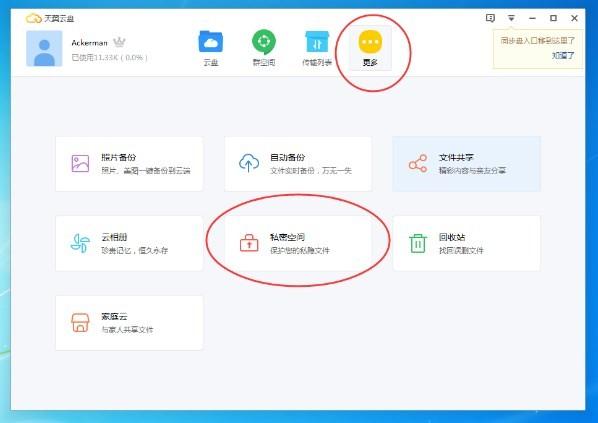598x423 pixels.
Task: Open the 照片备份 photo backup card
Action: [x=129, y=164]
